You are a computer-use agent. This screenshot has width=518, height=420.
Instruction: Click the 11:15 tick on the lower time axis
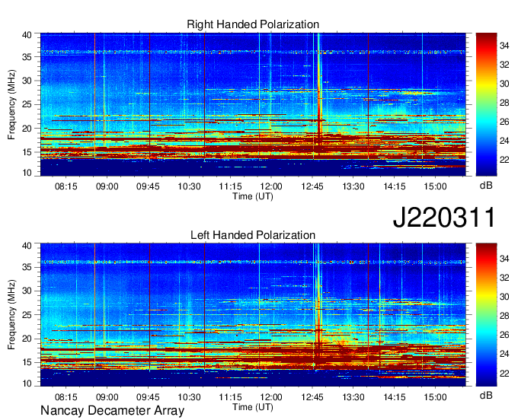point(230,397)
